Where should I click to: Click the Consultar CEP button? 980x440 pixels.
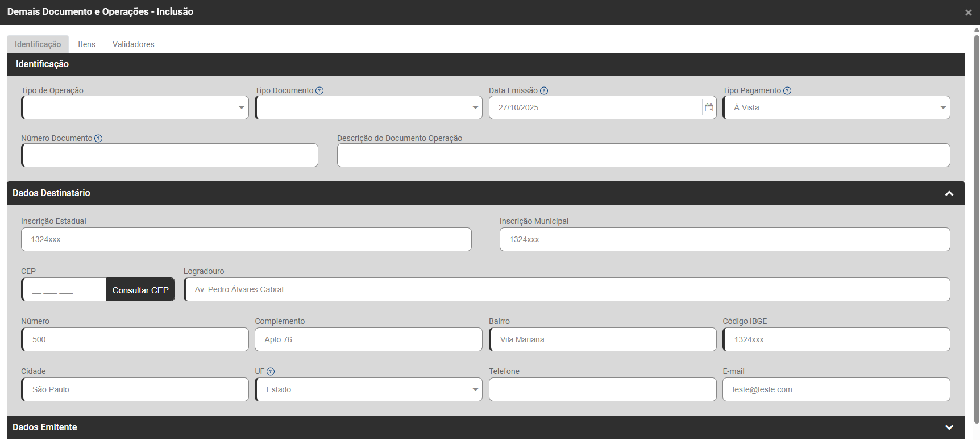[x=140, y=290]
